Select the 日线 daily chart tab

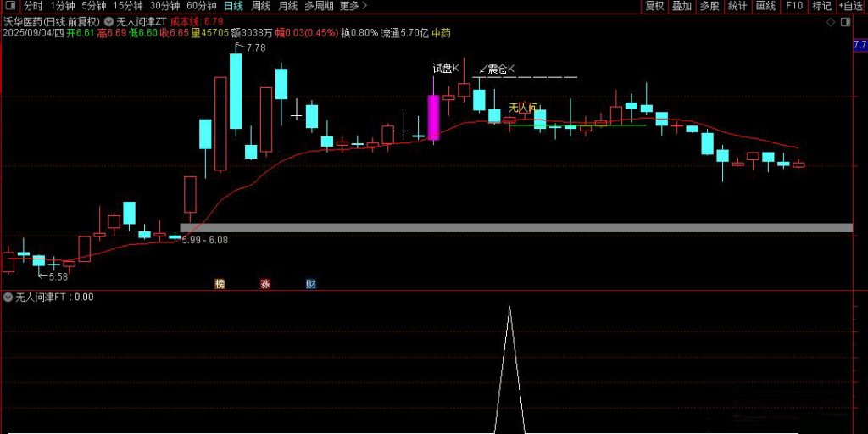coord(233,6)
